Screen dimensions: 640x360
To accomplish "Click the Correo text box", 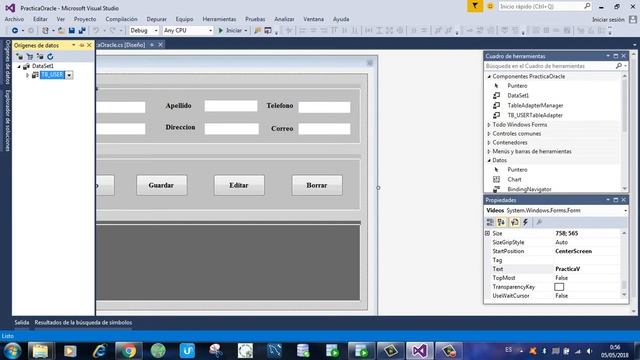I will pos(324,129).
